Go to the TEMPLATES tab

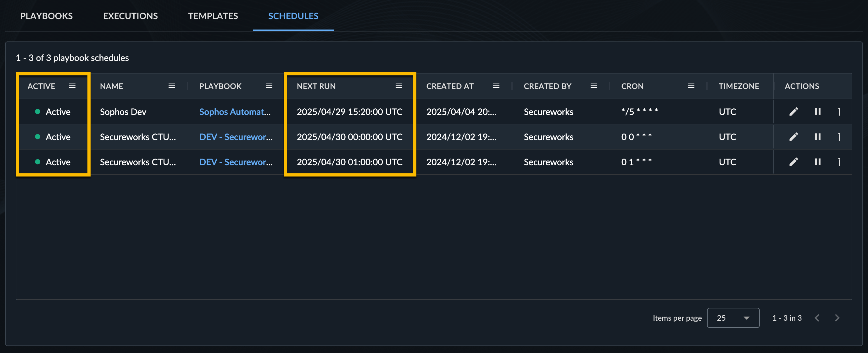213,16
